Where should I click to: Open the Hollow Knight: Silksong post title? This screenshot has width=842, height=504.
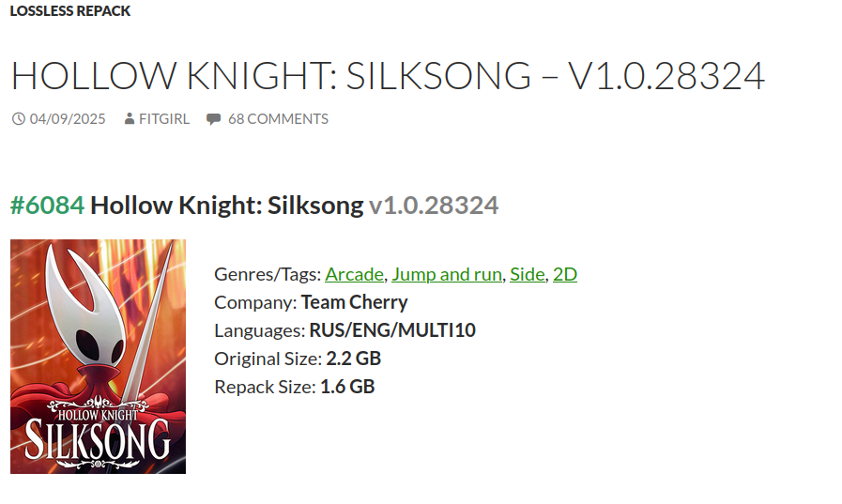388,76
